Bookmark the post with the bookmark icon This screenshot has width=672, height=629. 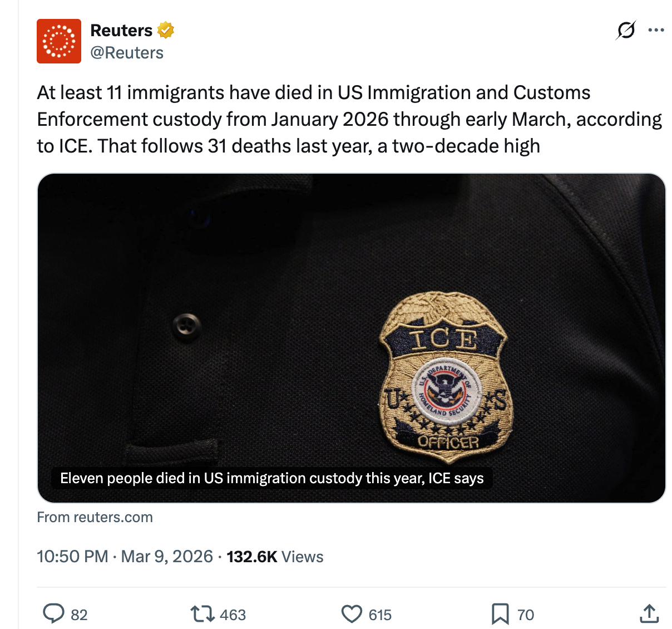point(500,614)
